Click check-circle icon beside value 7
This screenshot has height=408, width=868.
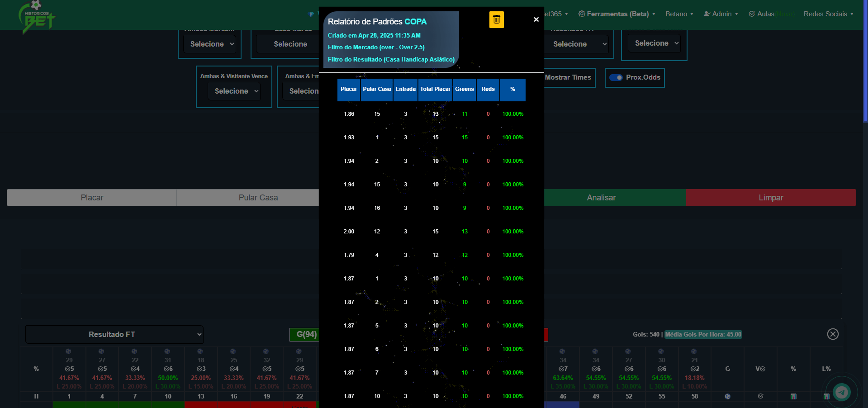(561, 369)
